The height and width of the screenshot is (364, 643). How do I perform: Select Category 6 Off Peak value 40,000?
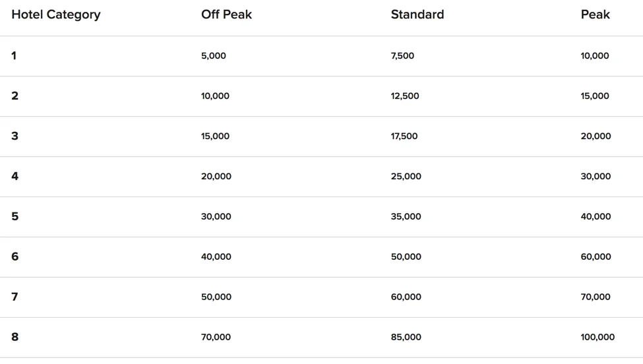[x=216, y=257]
